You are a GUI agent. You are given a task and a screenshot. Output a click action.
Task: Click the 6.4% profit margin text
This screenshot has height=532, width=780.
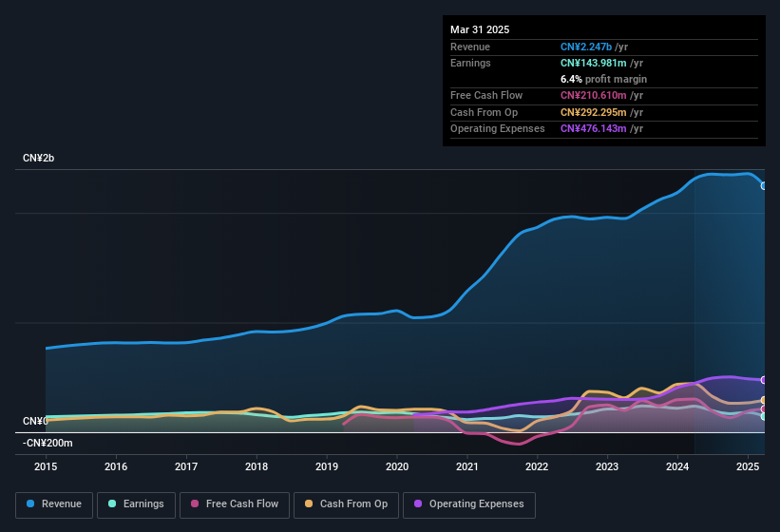coord(603,80)
